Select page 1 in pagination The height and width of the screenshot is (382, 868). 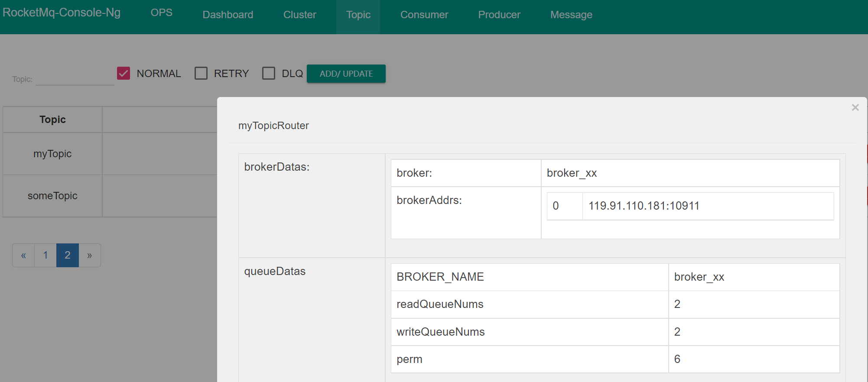tap(46, 255)
